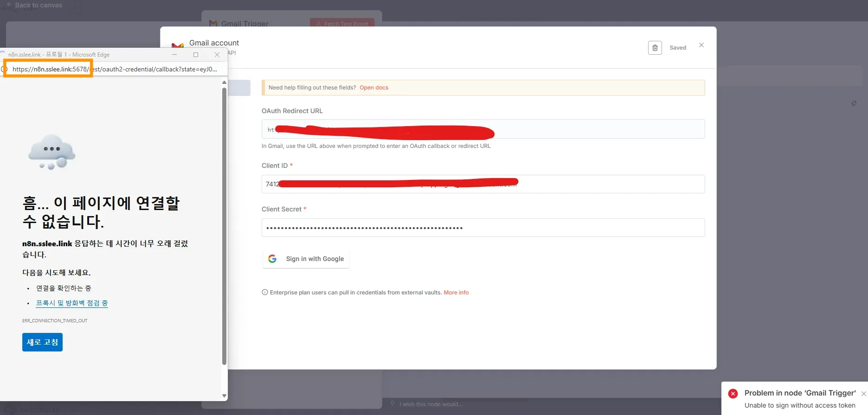Viewport: 868px width, 415px height.
Task: Click the thinking cloud error illustration
Action: click(x=51, y=152)
